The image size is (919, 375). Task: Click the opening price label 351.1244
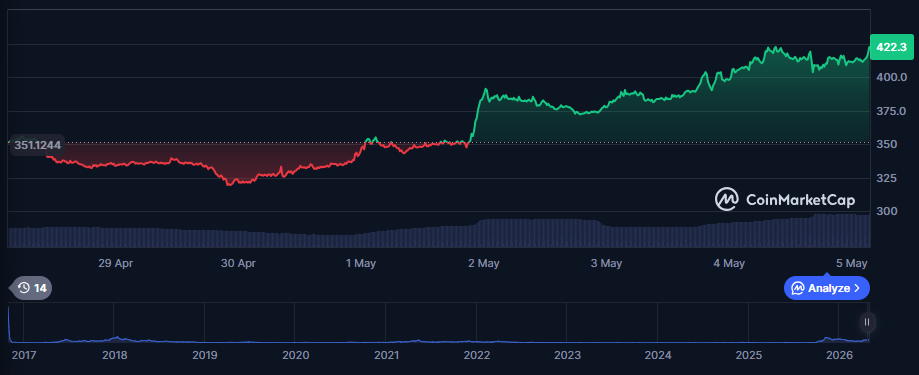[x=38, y=145]
